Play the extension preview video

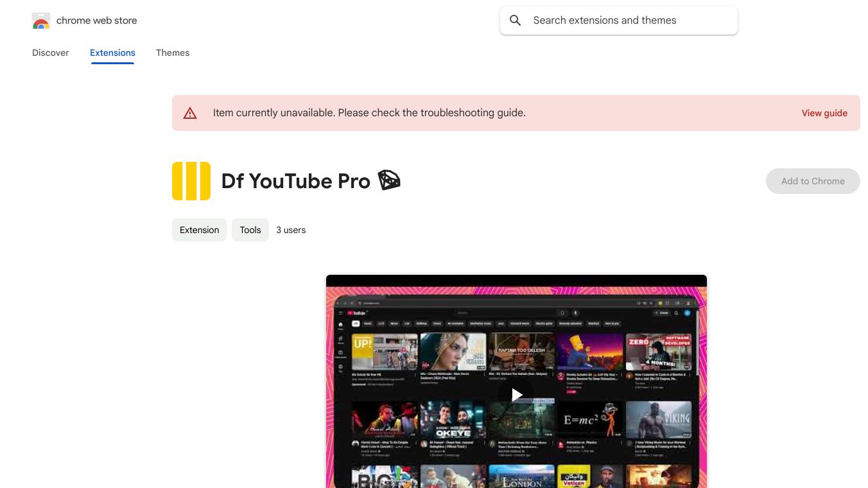coord(516,395)
